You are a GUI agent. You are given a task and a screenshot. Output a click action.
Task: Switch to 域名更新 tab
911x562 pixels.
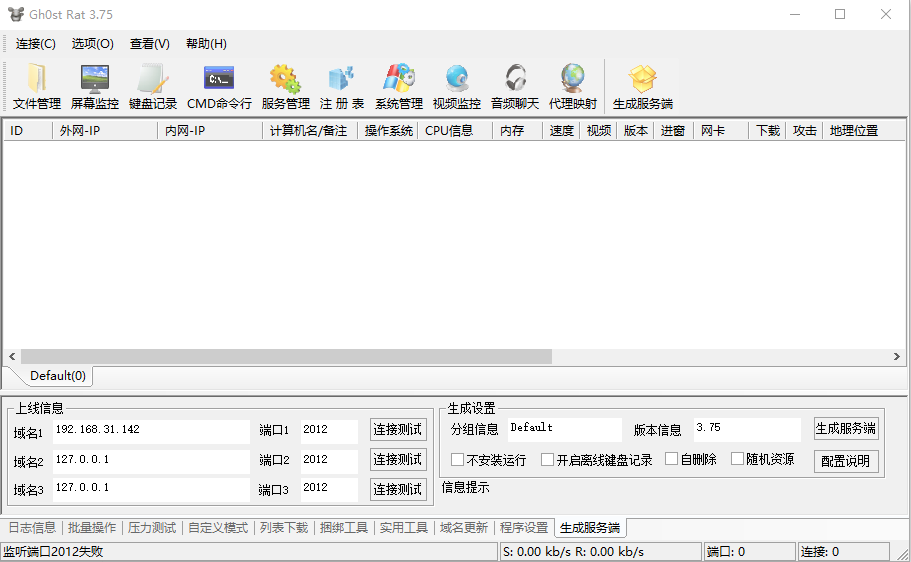pos(464,528)
